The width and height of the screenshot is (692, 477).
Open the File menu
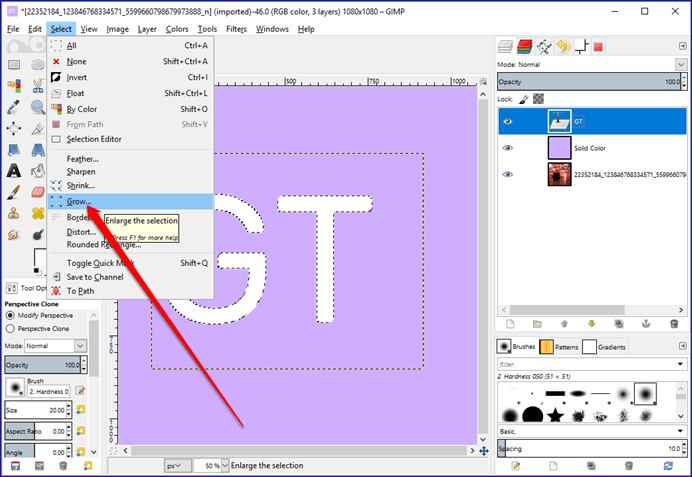pos(13,29)
